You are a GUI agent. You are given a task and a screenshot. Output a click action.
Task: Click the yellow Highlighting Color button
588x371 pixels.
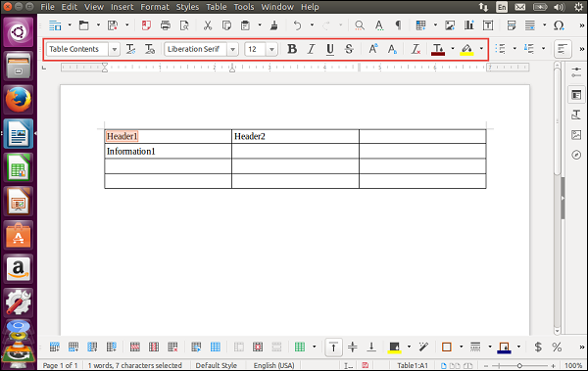coord(466,49)
